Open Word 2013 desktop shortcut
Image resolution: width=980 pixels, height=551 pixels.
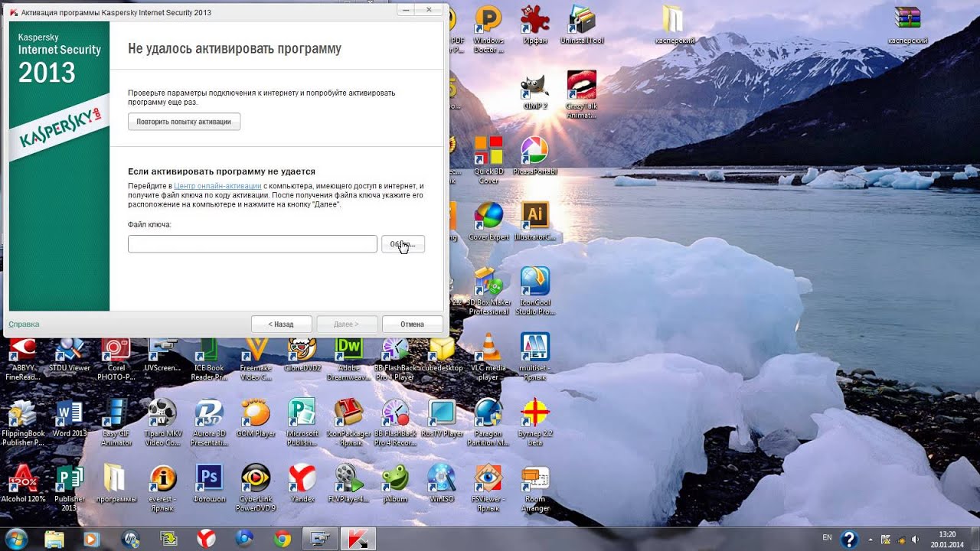(70, 419)
